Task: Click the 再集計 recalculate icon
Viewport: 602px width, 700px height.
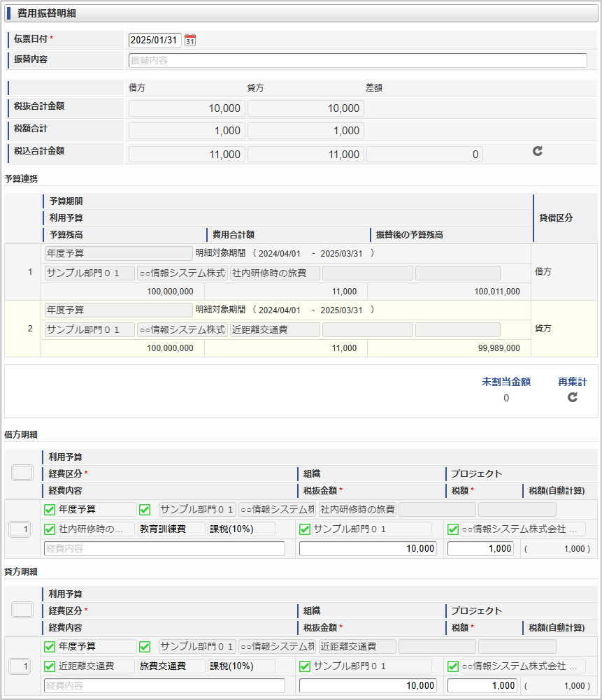Action: pyautogui.click(x=572, y=397)
